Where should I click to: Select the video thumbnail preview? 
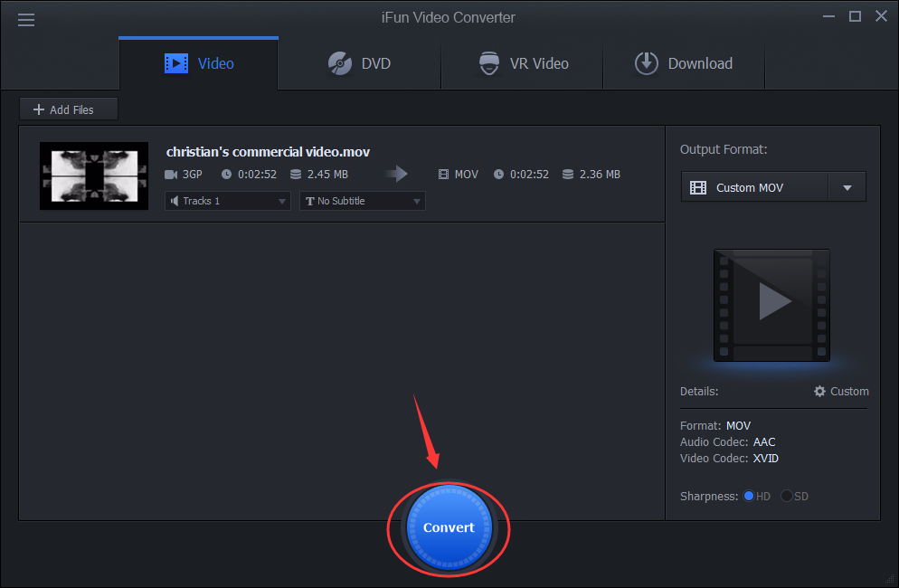pos(94,175)
